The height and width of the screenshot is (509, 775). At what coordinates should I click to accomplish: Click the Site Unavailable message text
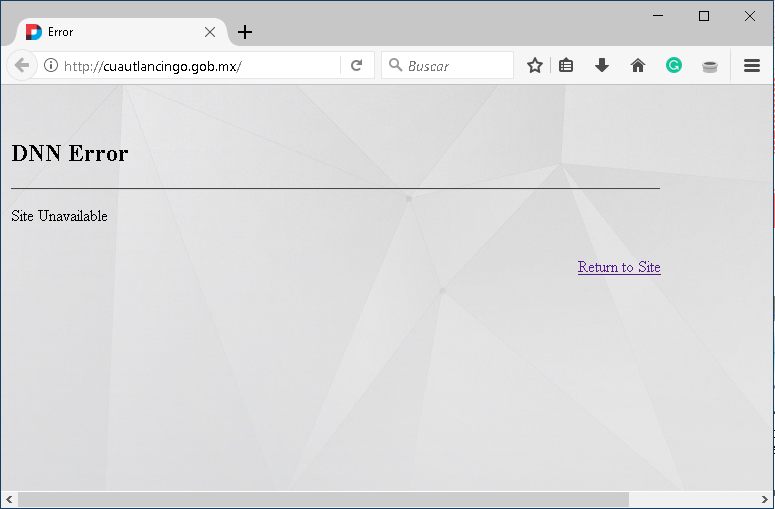point(59,216)
